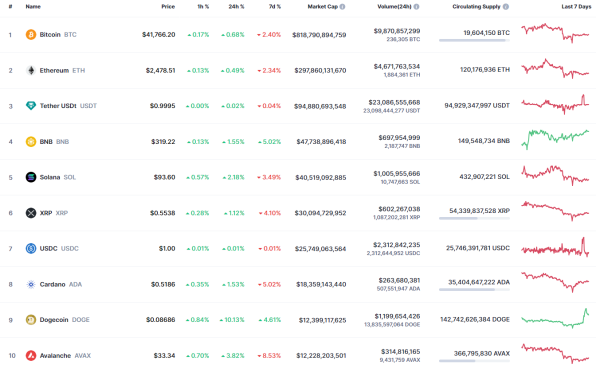Image resolution: width=600 pixels, height=368 pixels.
Task: Click BNB 7d change 5.02%
Action: click(x=269, y=142)
